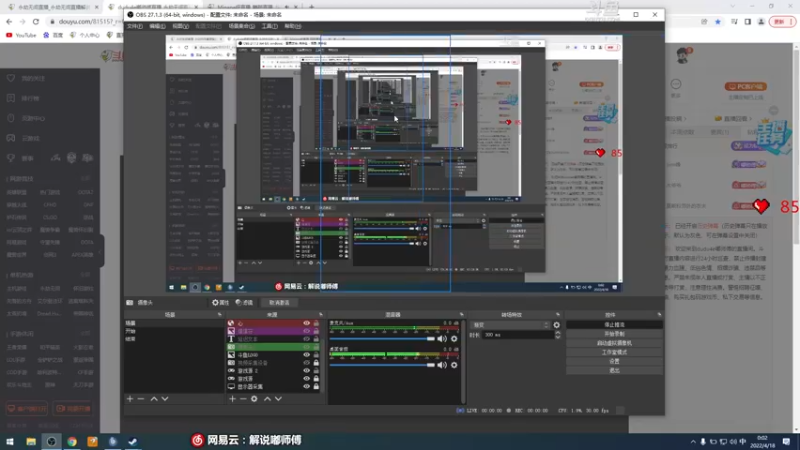Reload the page in Chrome
The height and width of the screenshot is (450, 800).
pyautogui.click(x=36, y=21)
